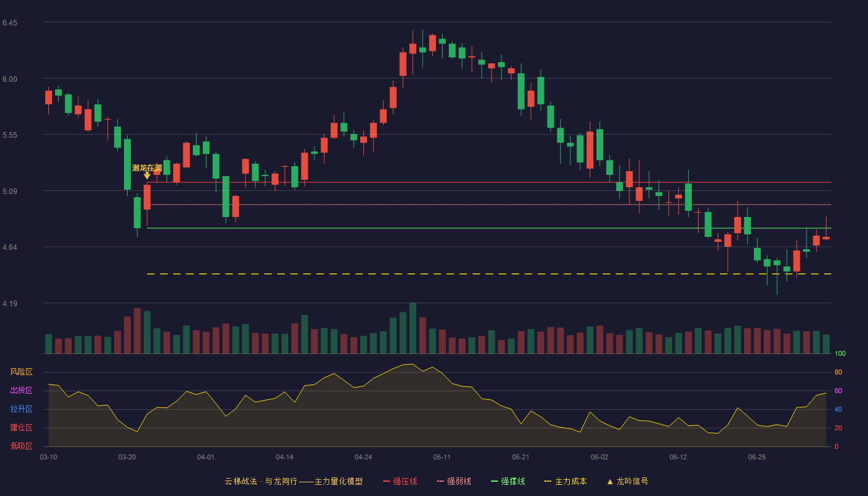Click the 拉升区 zone label
The image size is (868, 496).
(x=22, y=409)
